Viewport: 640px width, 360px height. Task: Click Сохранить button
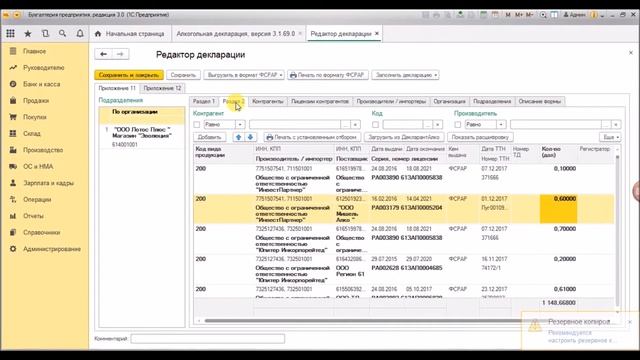pyautogui.click(x=183, y=75)
